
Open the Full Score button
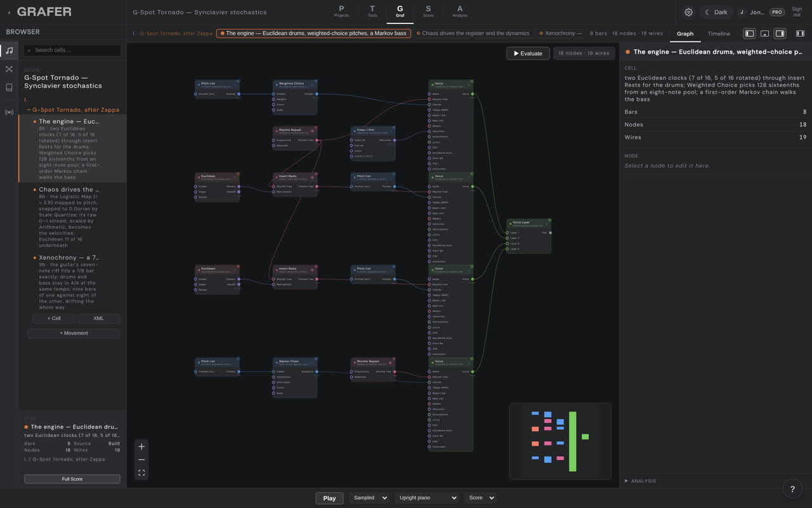tap(72, 479)
